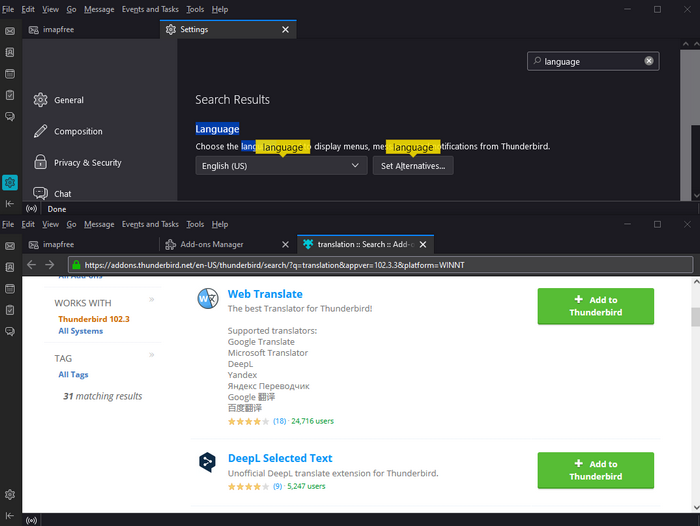
Task: Open Calendar in lower window sidebar
Action: click(x=10, y=288)
